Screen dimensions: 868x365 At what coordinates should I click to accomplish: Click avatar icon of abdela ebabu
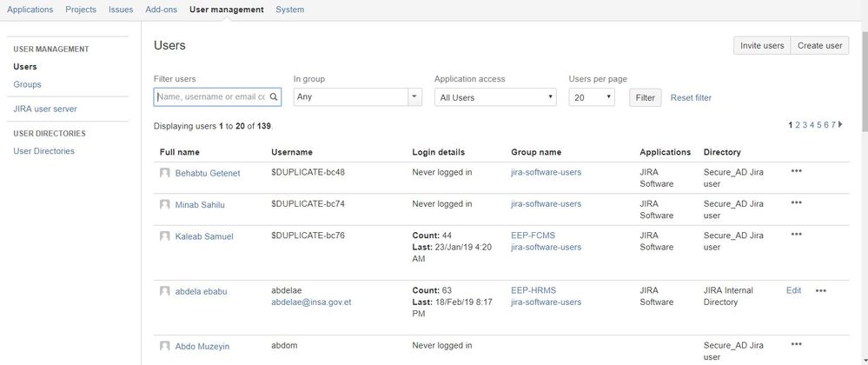point(164,291)
